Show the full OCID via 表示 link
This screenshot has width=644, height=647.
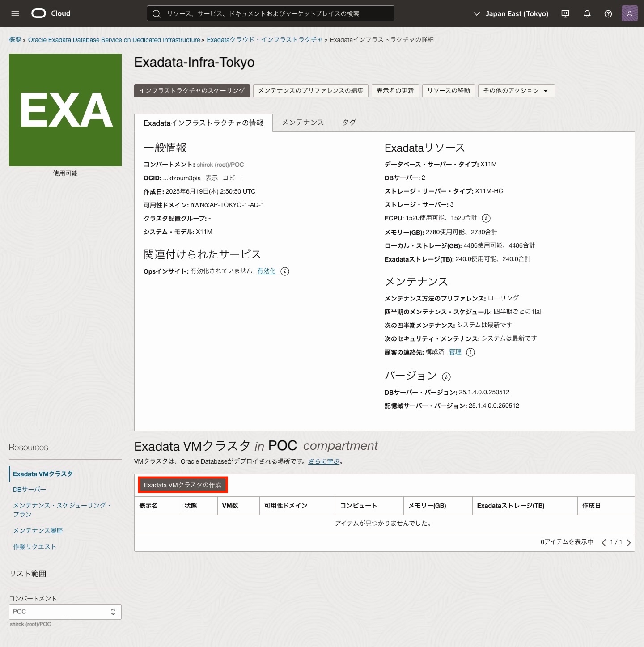211,178
